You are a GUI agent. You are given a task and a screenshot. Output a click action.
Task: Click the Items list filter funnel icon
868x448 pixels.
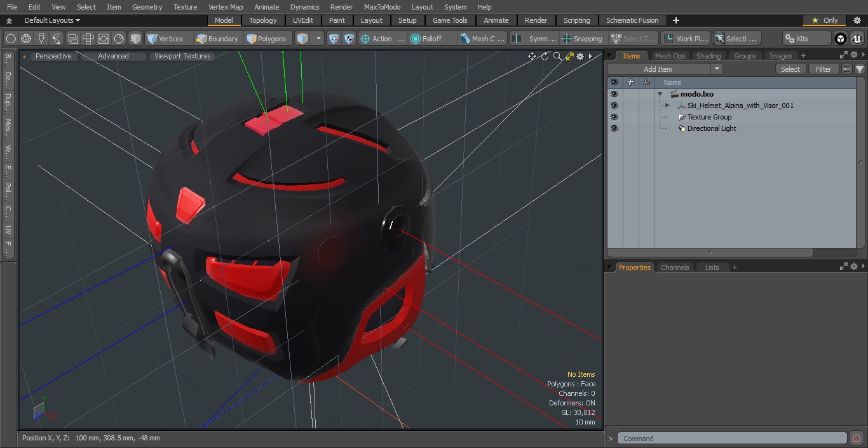(859, 69)
